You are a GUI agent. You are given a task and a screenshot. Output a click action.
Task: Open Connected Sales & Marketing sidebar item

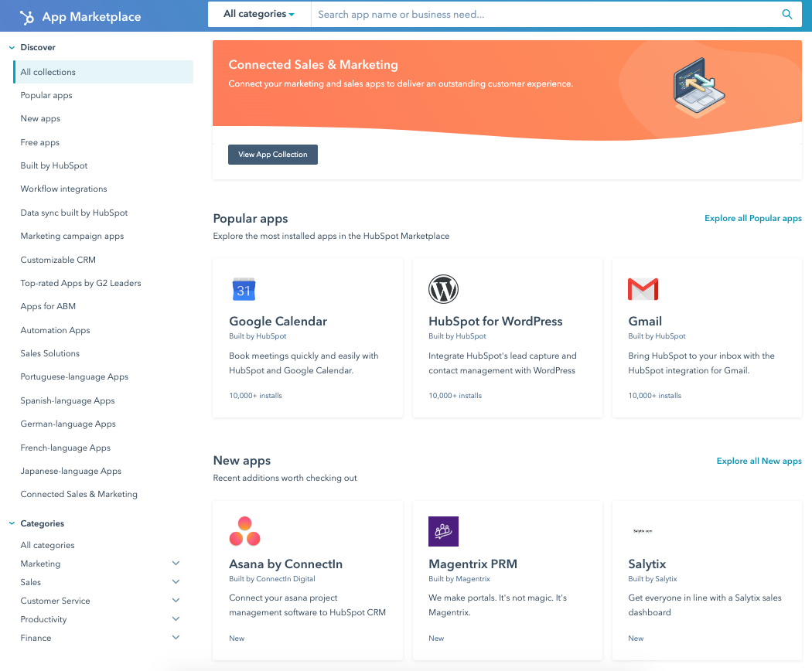pyautogui.click(x=79, y=495)
